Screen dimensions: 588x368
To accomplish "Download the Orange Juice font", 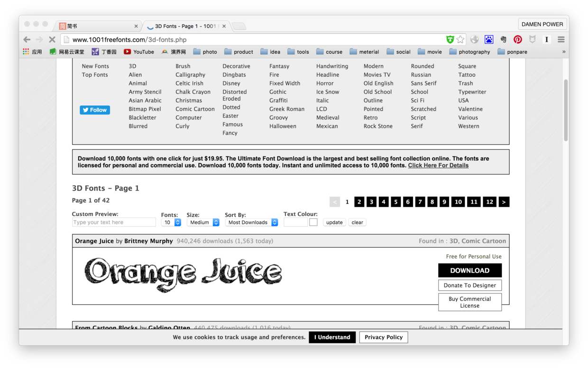I will click(x=470, y=270).
